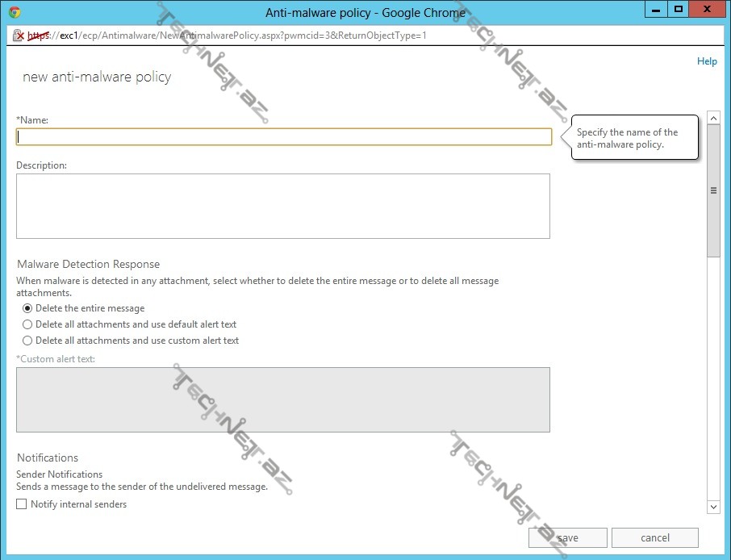Click the scrollbar down arrow
This screenshot has width=731, height=560.
[712, 506]
